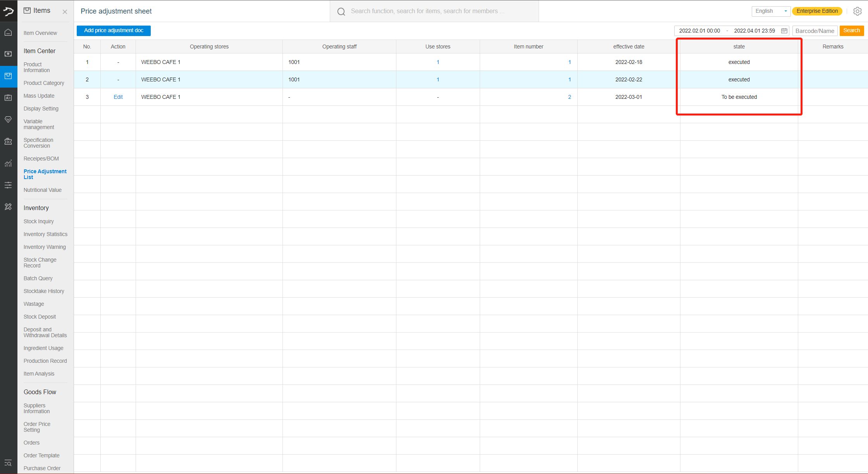868x474 pixels.
Task: Open Suppliers Information menu
Action: [x=37, y=409]
